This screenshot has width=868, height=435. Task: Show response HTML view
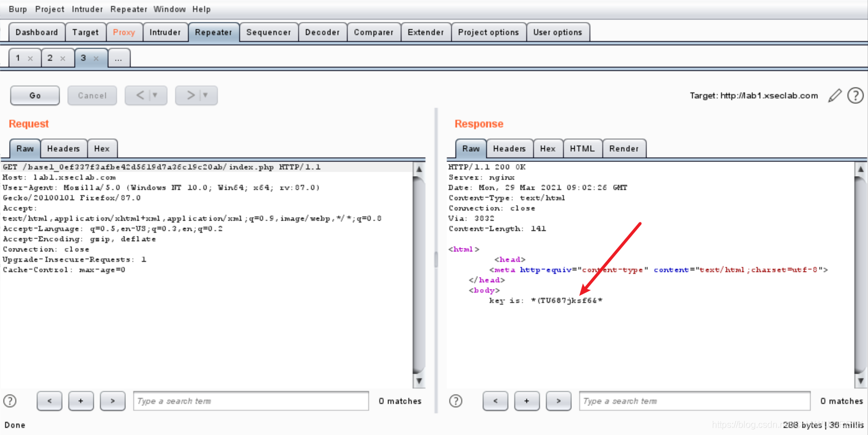(x=582, y=148)
